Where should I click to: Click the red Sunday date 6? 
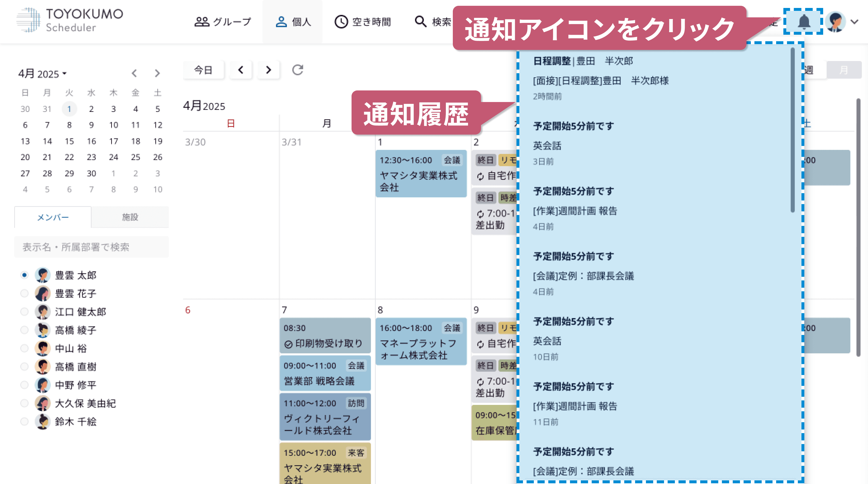188,310
